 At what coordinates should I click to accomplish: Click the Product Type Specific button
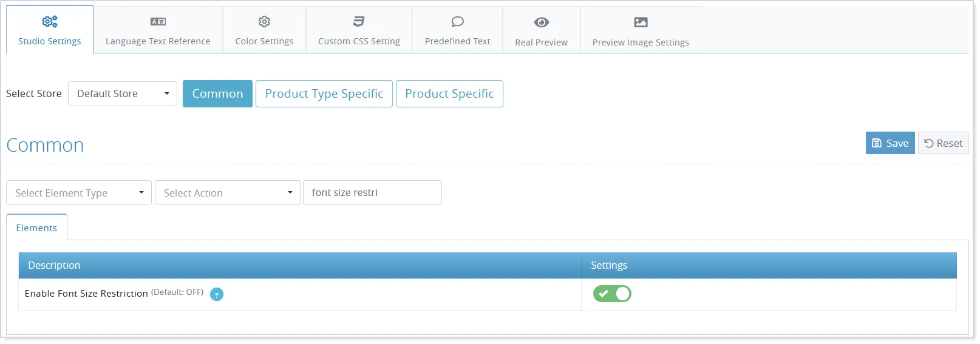point(324,93)
